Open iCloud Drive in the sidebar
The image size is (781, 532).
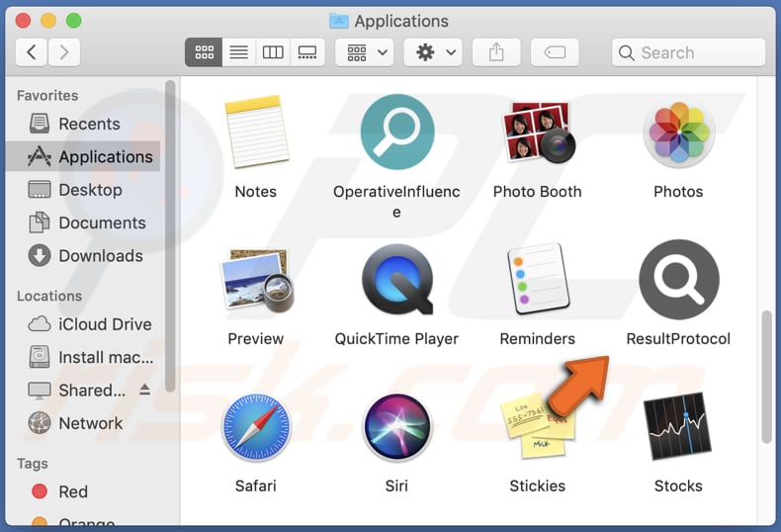pyautogui.click(x=84, y=324)
